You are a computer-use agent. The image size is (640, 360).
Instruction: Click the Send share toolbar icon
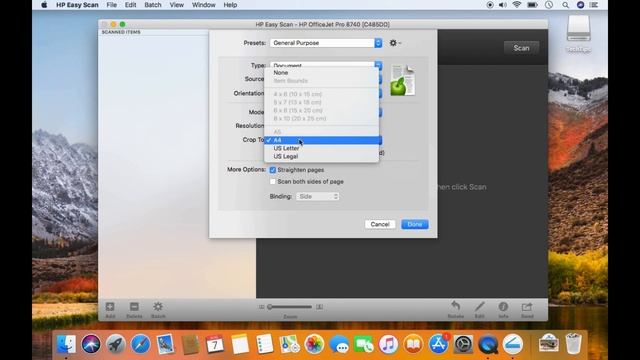(527, 306)
